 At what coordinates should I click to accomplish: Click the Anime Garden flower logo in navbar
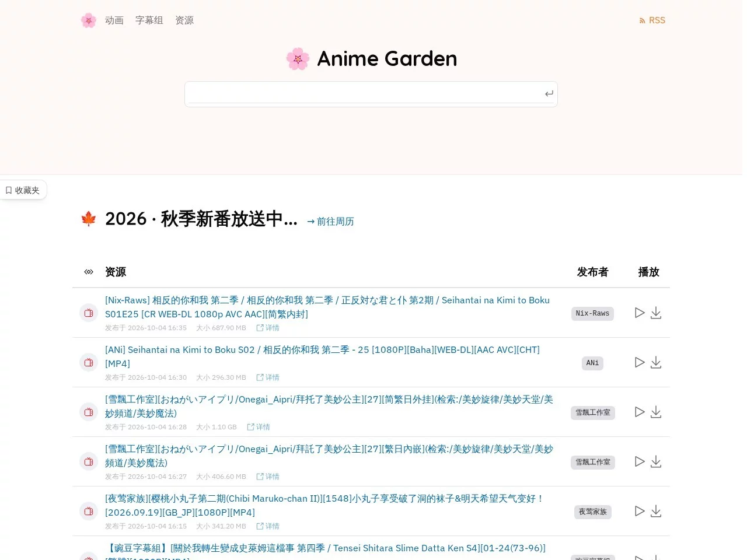pyautogui.click(x=88, y=20)
